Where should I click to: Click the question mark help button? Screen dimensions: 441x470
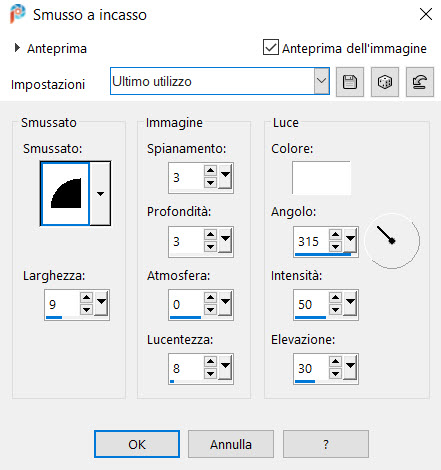[x=326, y=444]
